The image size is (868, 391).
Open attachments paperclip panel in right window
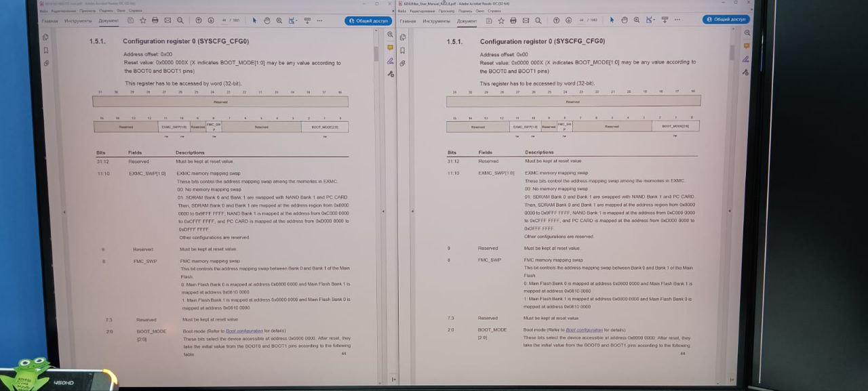click(x=402, y=63)
